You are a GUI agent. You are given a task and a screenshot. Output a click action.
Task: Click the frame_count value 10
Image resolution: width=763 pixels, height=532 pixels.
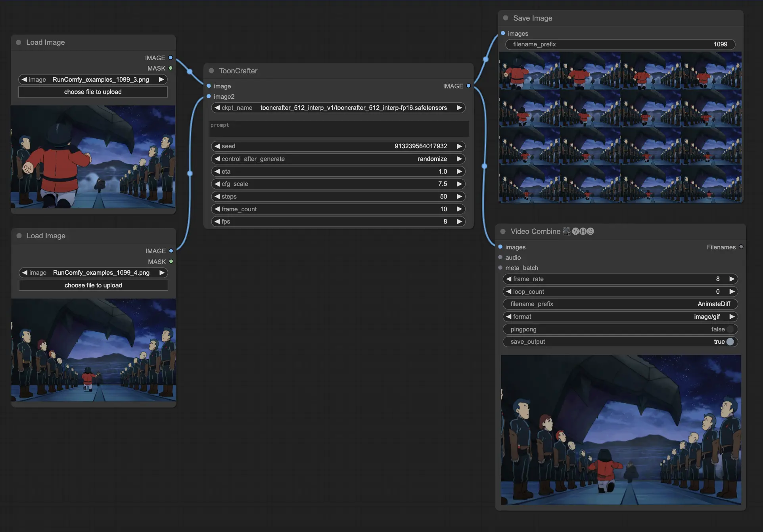tap(443, 209)
